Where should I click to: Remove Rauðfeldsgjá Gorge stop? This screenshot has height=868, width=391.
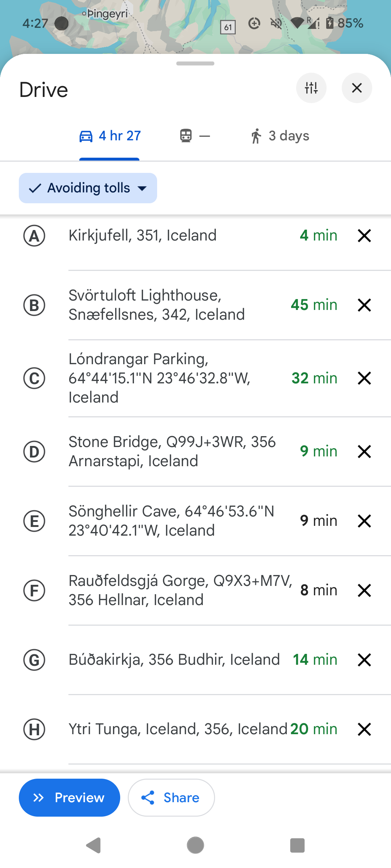click(x=364, y=590)
